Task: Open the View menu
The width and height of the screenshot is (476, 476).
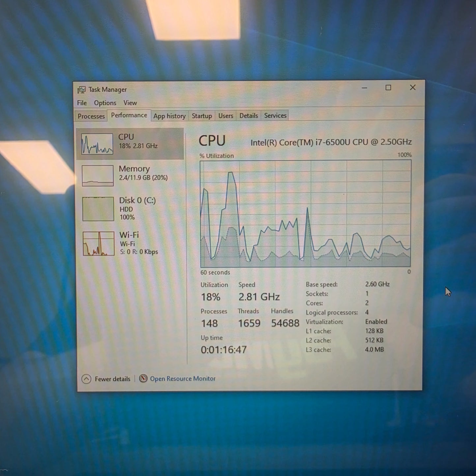Action: 130,103
